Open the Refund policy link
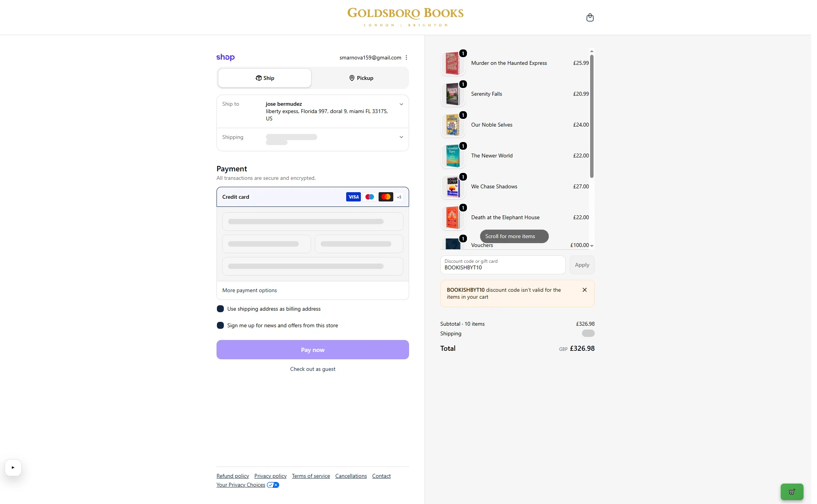 [233, 476]
